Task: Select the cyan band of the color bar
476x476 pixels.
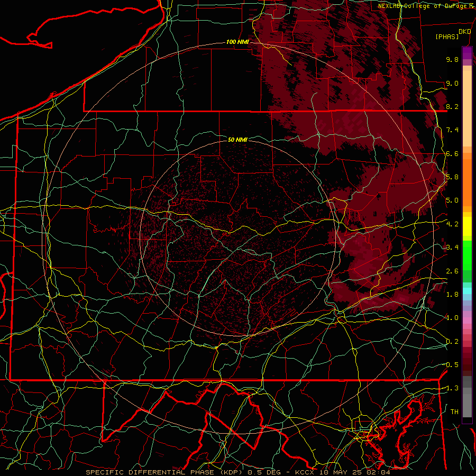Action: pyautogui.click(x=467, y=291)
